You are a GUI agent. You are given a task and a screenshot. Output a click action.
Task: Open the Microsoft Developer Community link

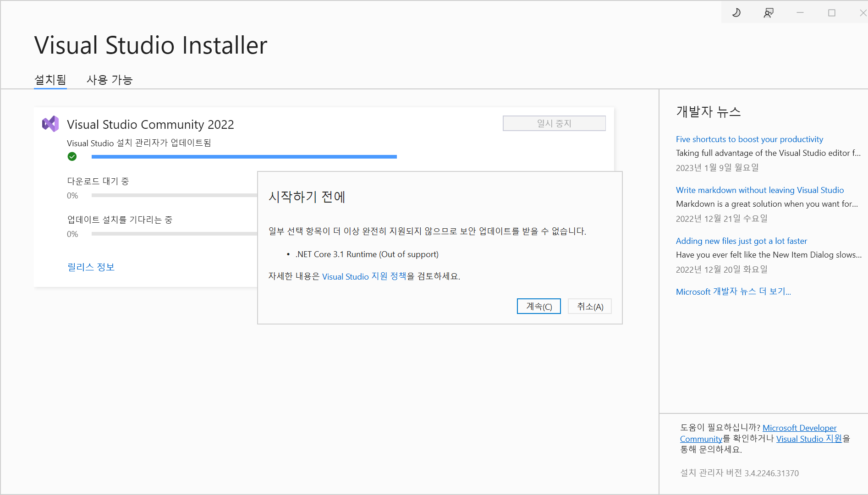pyautogui.click(x=799, y=428)
